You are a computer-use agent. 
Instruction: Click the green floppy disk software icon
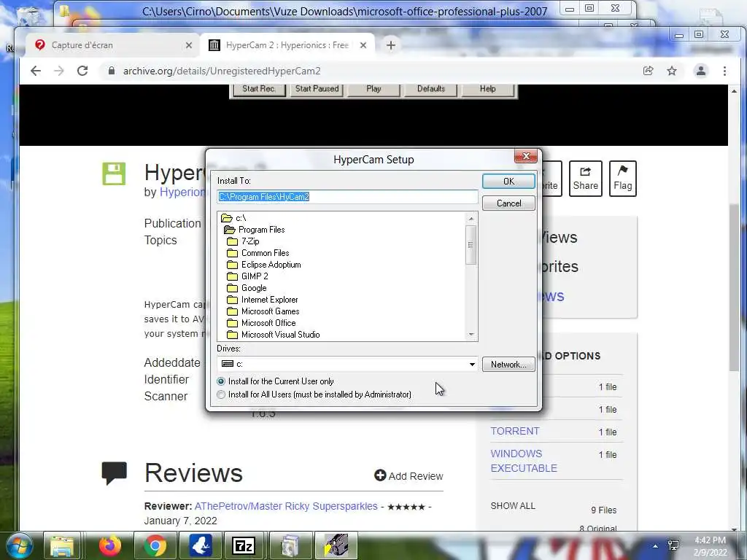[114, 174]
